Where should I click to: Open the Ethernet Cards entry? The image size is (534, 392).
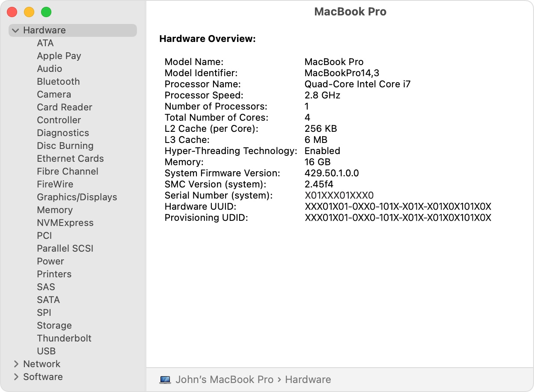point(70,159)
